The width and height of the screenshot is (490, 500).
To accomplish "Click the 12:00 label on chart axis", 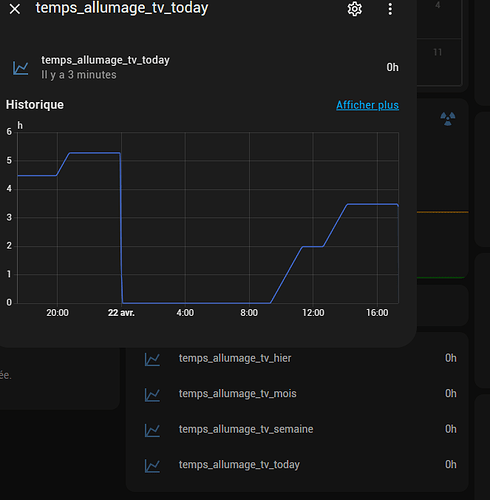I will point(313,313).
